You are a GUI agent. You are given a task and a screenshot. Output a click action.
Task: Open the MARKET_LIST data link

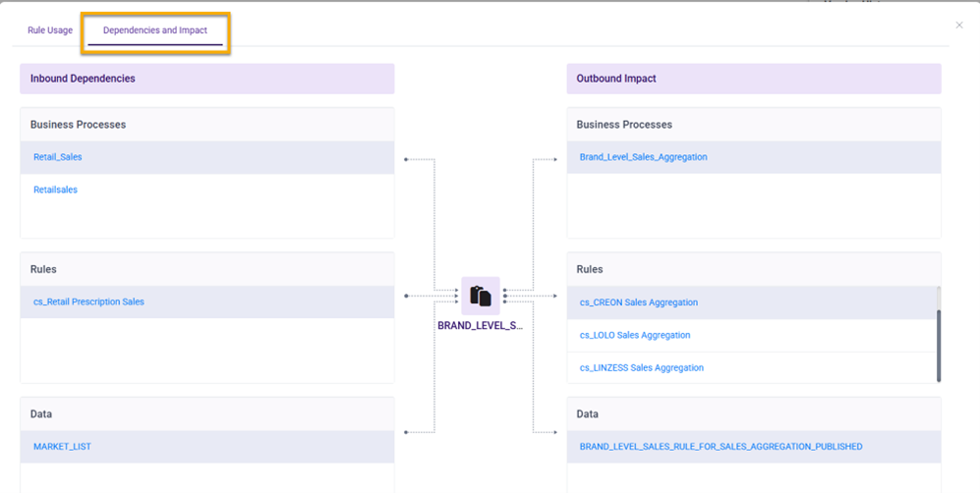coord(62,447)
